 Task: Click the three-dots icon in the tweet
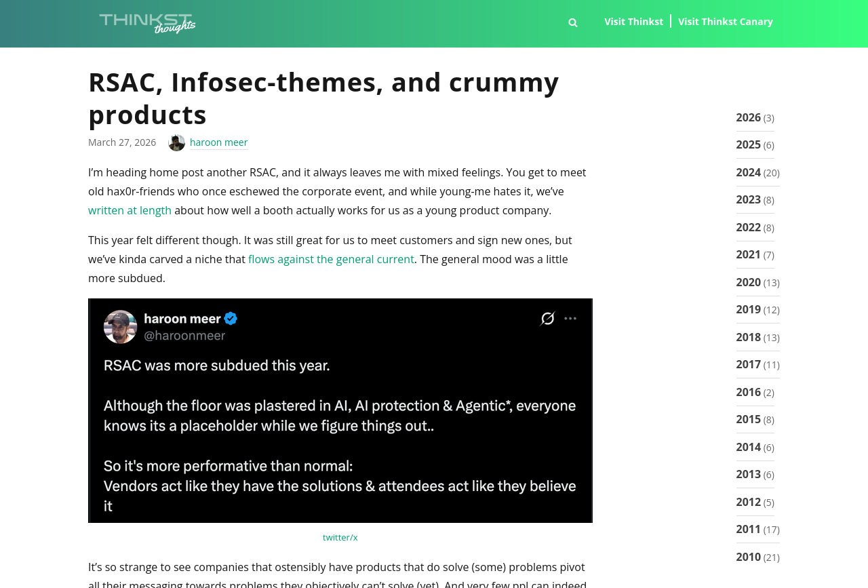coord(570,318)
